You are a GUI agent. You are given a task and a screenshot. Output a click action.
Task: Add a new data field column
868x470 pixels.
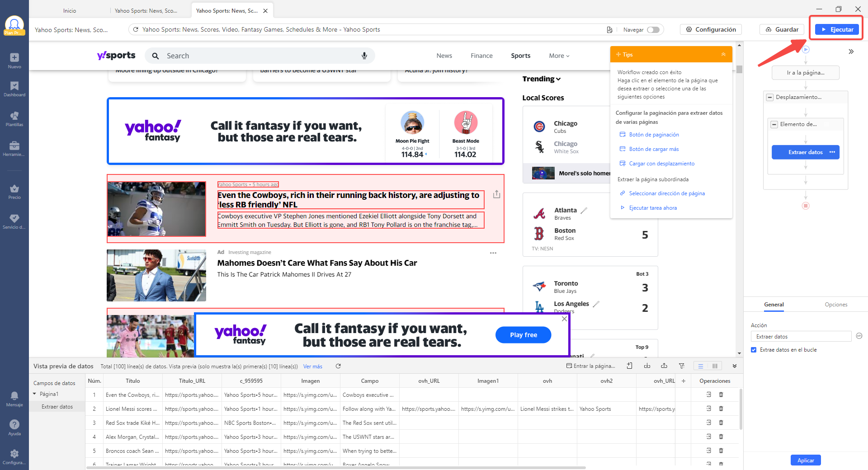pyautogui.click(x=684, y=381)
